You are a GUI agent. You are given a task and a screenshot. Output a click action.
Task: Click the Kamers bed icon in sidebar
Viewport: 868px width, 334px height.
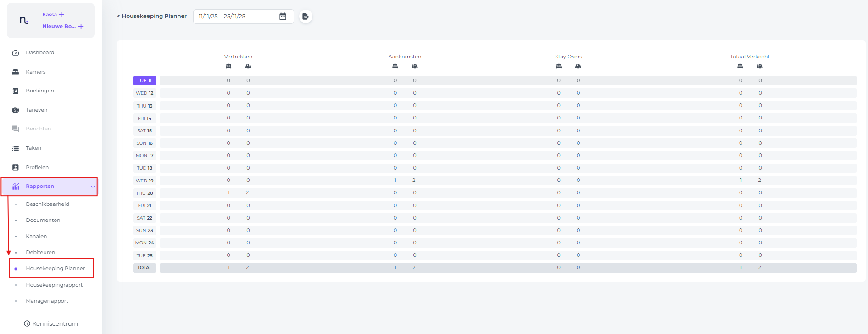point(16,72)
